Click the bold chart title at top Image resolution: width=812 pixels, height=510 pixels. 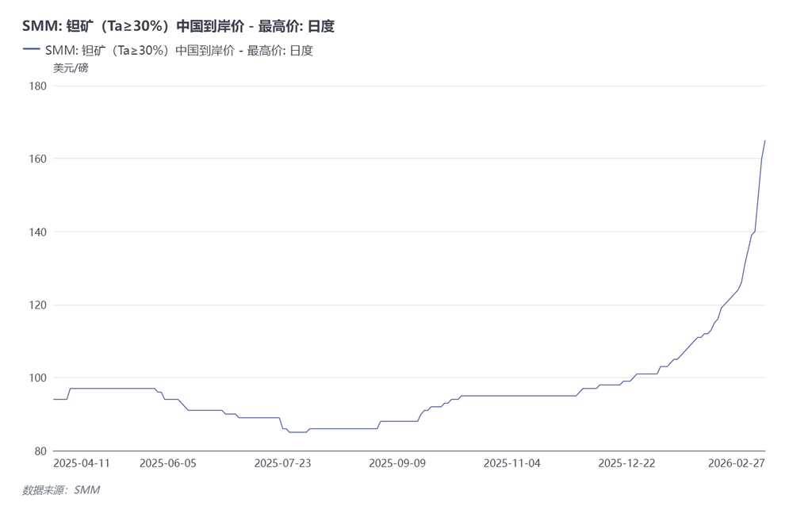click(178, 26)
